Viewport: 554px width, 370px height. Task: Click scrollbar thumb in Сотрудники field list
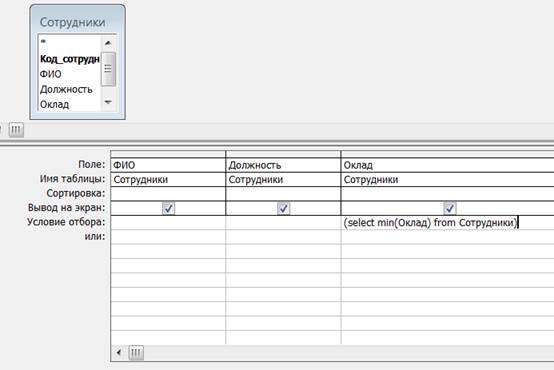(108, 69)
